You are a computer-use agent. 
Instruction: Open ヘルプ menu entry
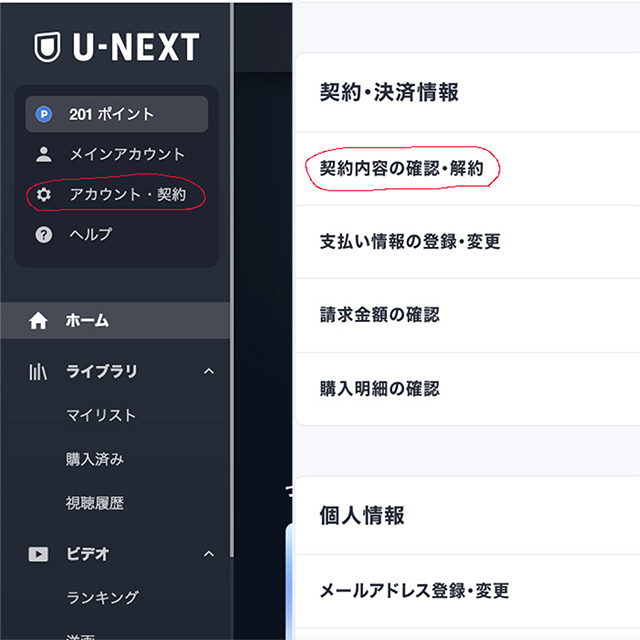tap(91, 235)
